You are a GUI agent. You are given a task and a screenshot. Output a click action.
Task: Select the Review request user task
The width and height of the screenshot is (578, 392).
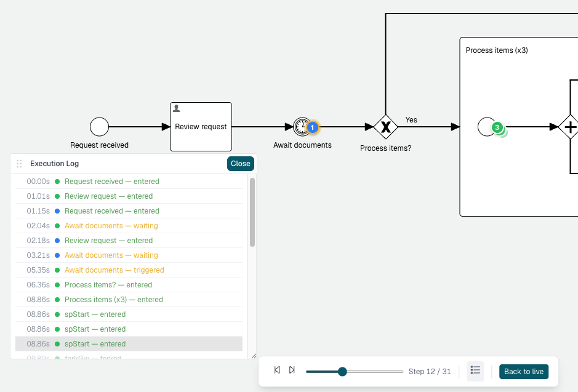click(201, 127)
